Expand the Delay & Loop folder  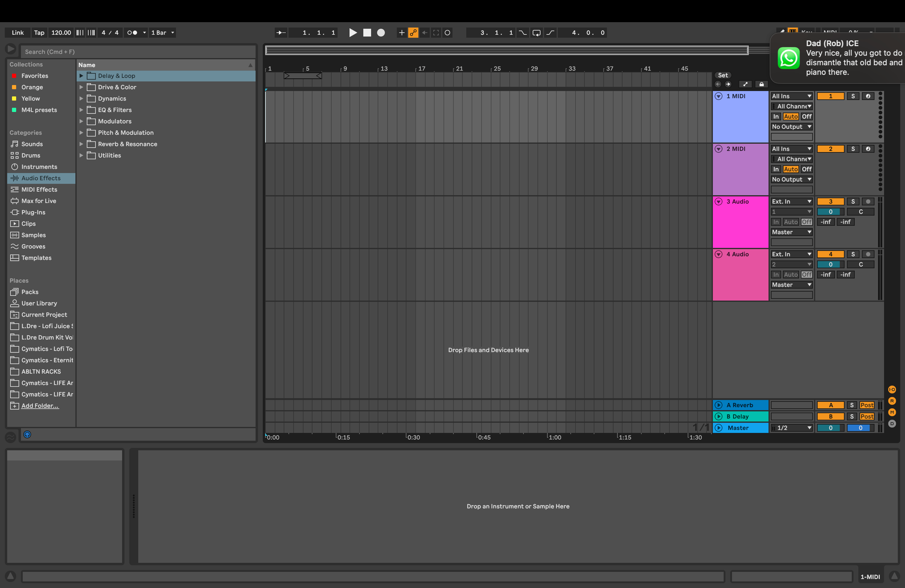tap(81, 76)
